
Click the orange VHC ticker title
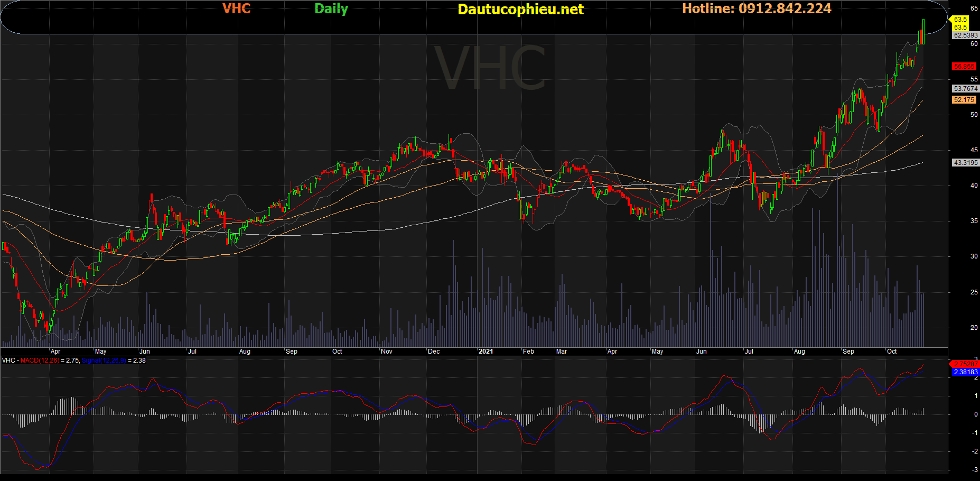(236, 8)
